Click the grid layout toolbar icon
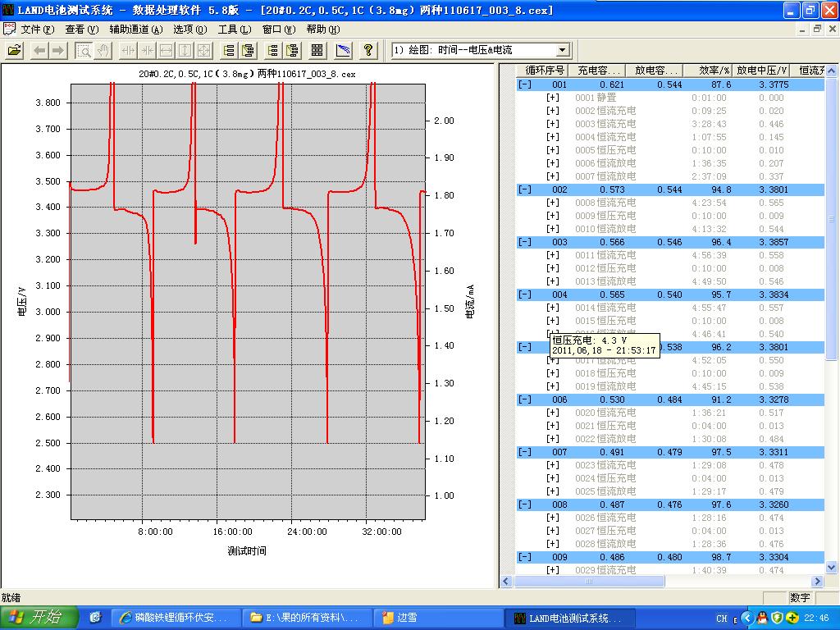 pyautogui.click(x=317, y=50)
